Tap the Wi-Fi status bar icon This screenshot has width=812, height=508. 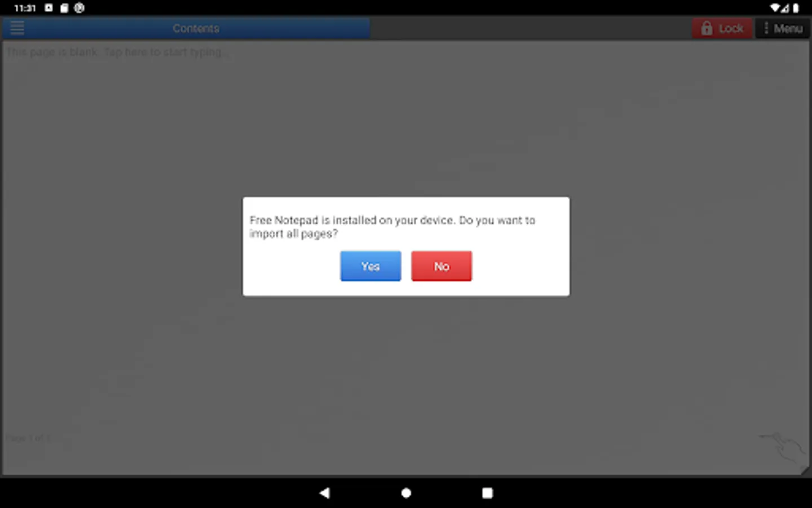[x=775, y=8]
